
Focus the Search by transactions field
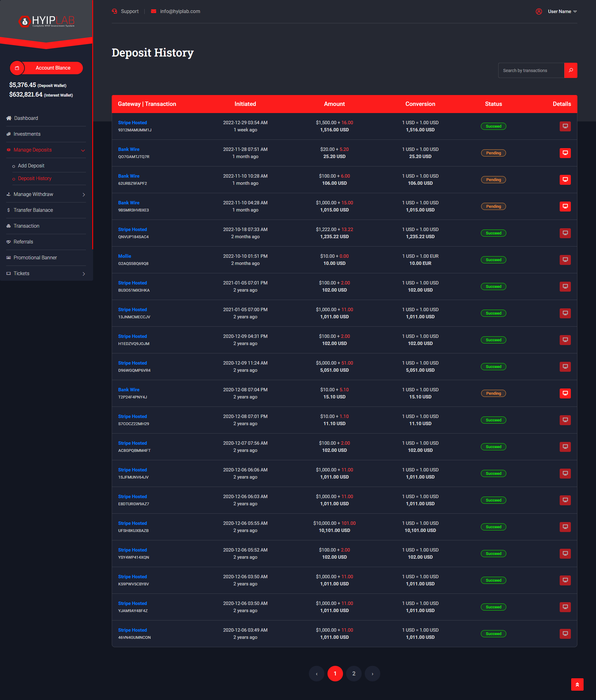531,70
